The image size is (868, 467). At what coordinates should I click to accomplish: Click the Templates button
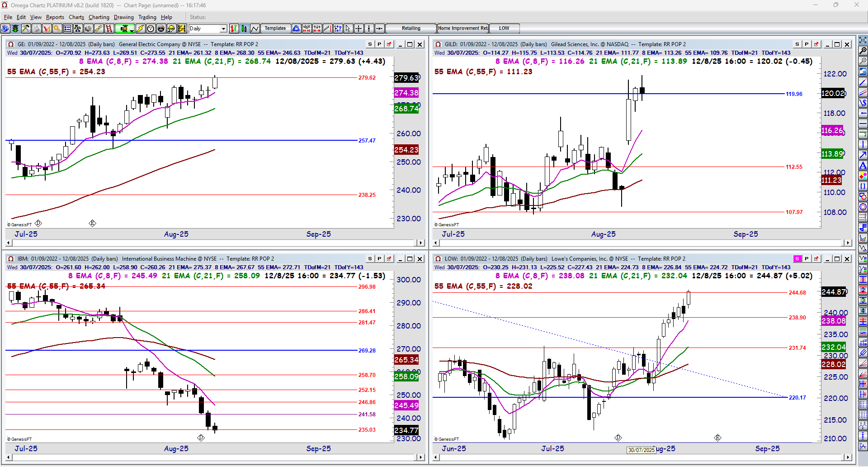pos(275,29)
